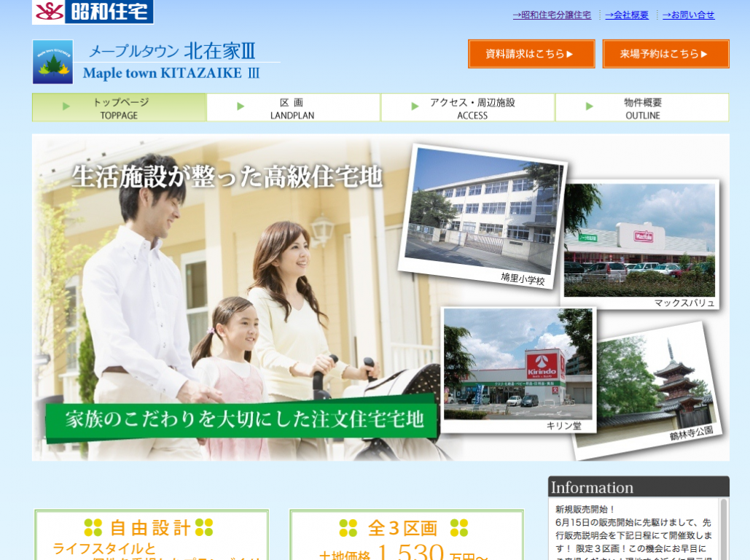Open the 会社概要 link
Viewport: 750px width, 560px height.
[626, 15]
